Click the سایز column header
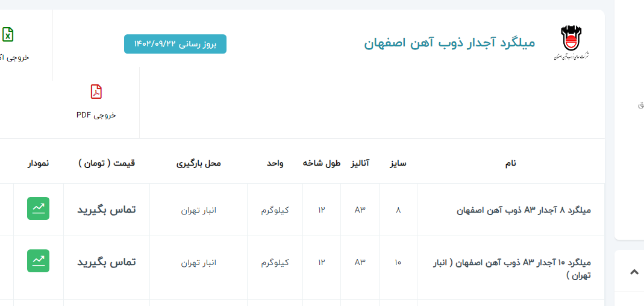This screenshot has height=306, width=644. (x=398, y=163)
